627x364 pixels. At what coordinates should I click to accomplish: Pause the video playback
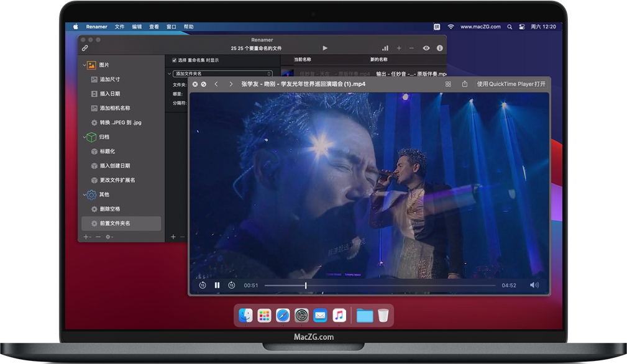(x=217, y=285)
